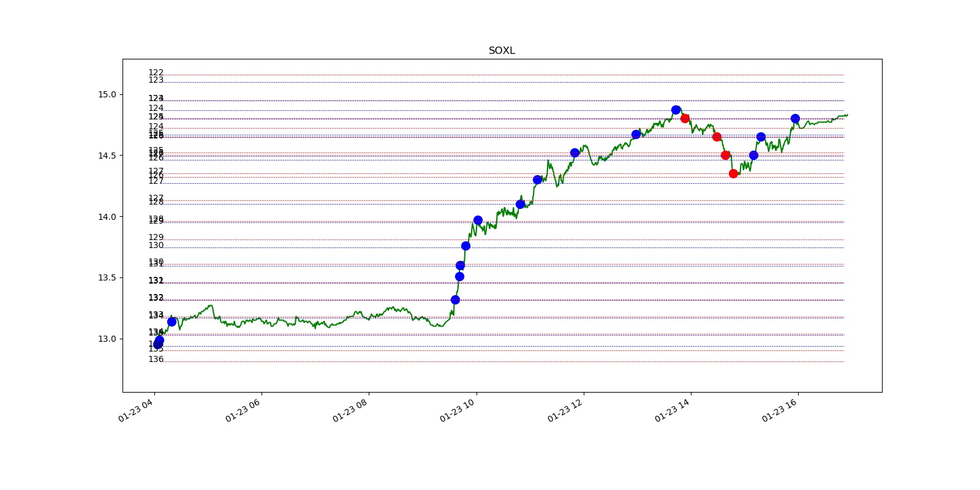Select the red marker near 14.65
Screen dimensions: 980x490
pos(717,137)
